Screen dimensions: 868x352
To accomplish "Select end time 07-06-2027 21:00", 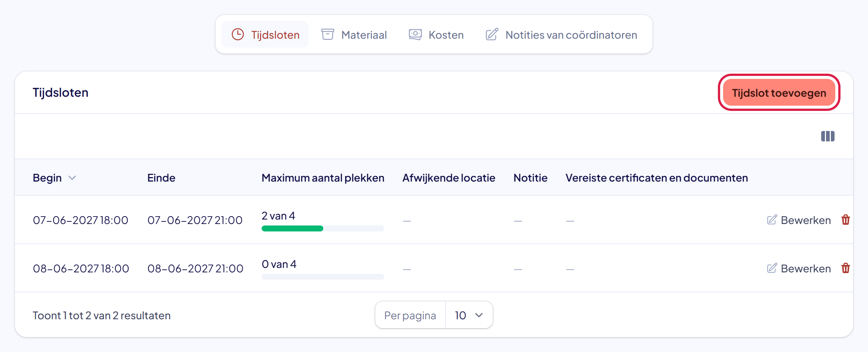I will [x=195, y=220].
